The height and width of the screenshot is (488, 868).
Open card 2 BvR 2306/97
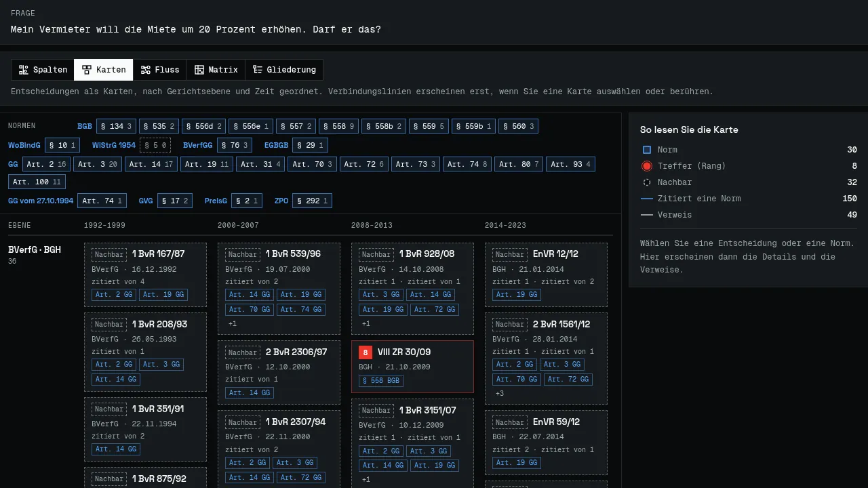tap(279, 373)
